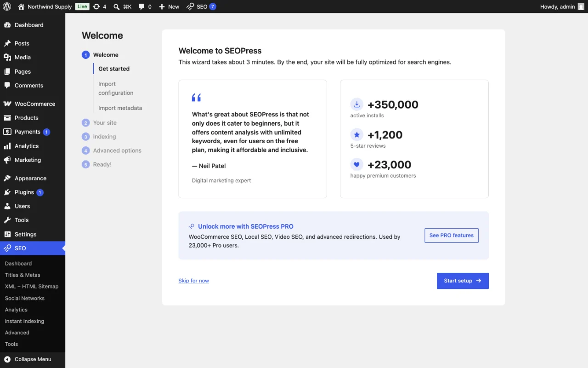Click the WordPress logo in admin bar
The height and width of the screenshot is (368, 588).
tap(7, 6)
